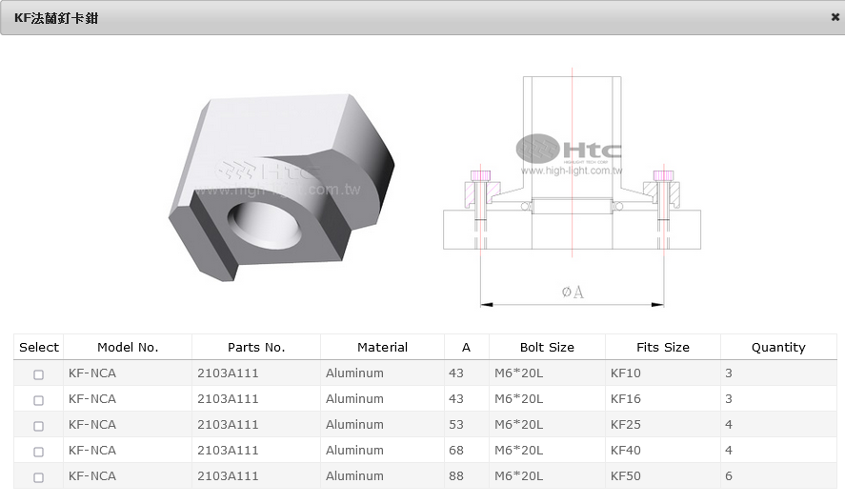Click the Material column header
The width and height of the screenshot is (845, 504).
[x=382, y=348]
